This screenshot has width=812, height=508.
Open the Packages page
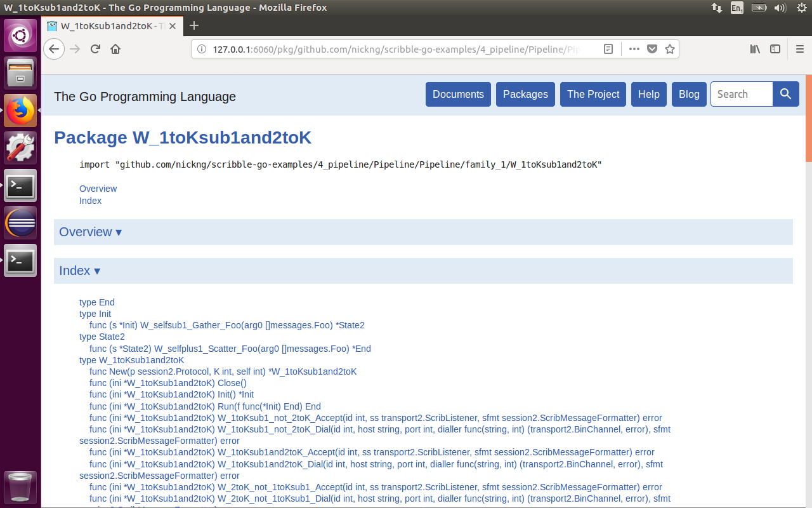525,94
